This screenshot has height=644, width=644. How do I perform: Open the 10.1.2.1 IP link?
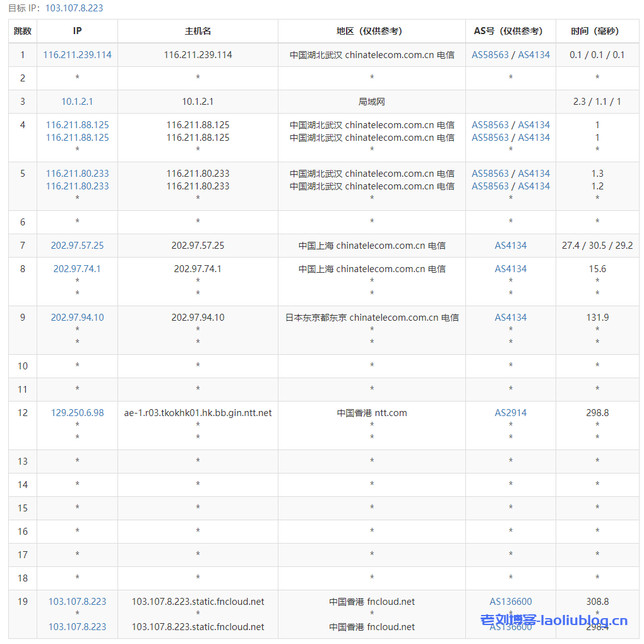pos(77,102)
